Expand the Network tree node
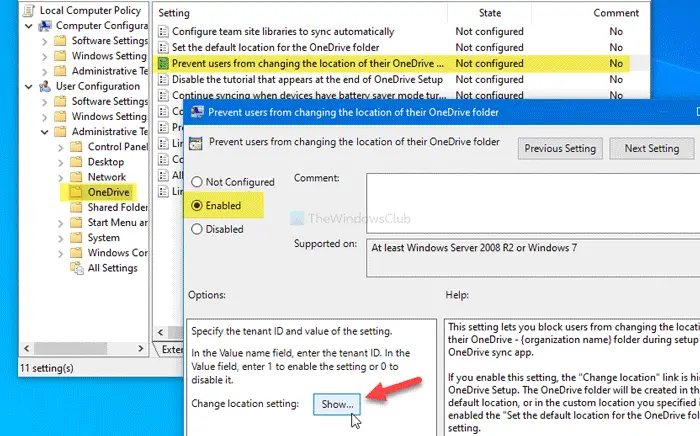Screen dimensions: 700x436 coord(61,178)
